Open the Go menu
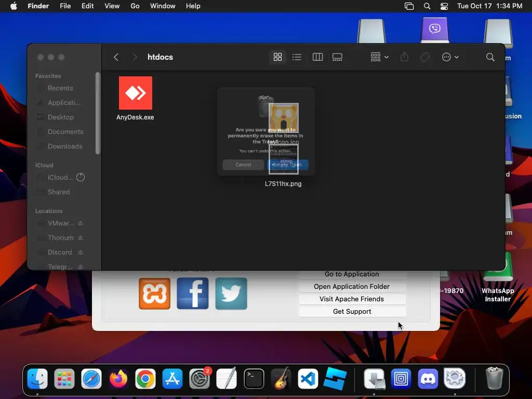The height and width of the screenshot is (399, 532). tap(135, 6)
